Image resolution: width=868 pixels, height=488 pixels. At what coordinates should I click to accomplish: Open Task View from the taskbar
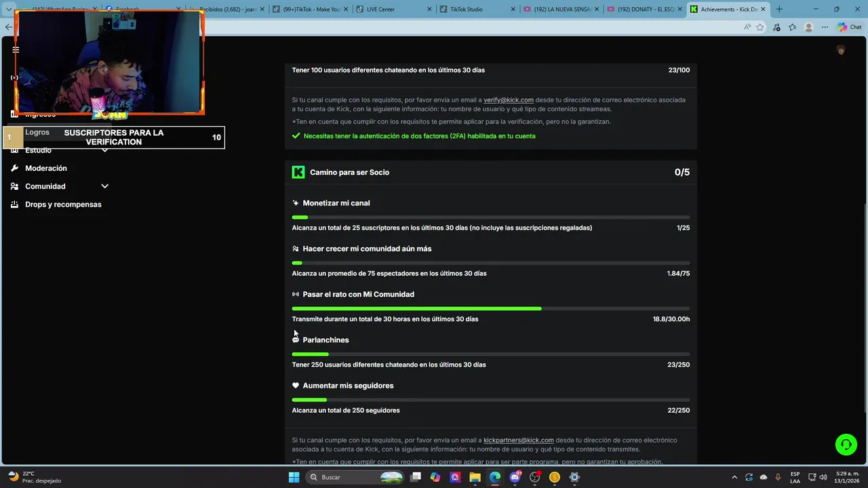(x=416, y=477)
